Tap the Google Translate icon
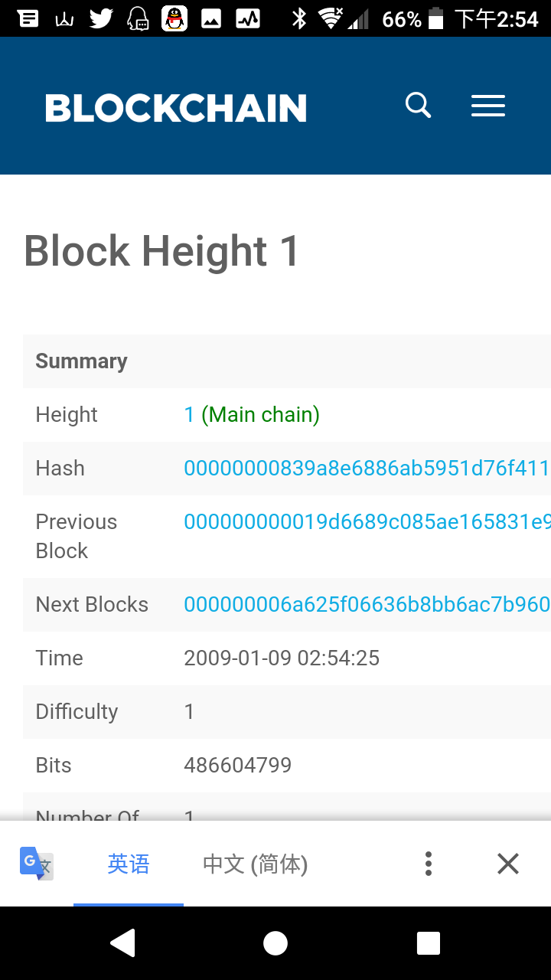 [x=36, y=864]
